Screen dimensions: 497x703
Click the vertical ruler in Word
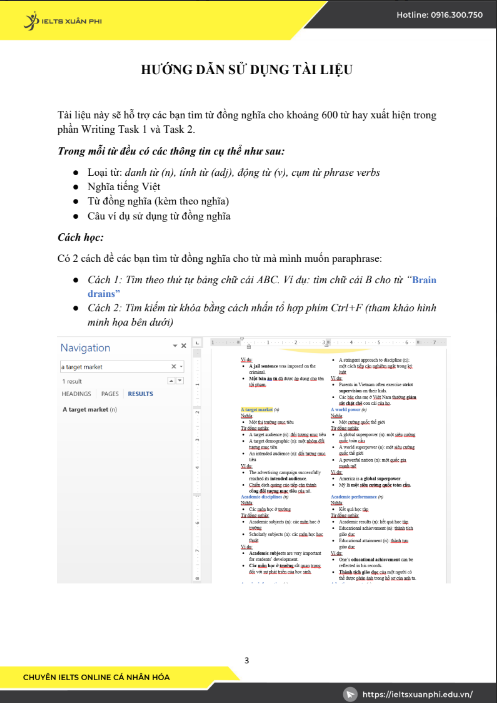click(x=197, y=465)
